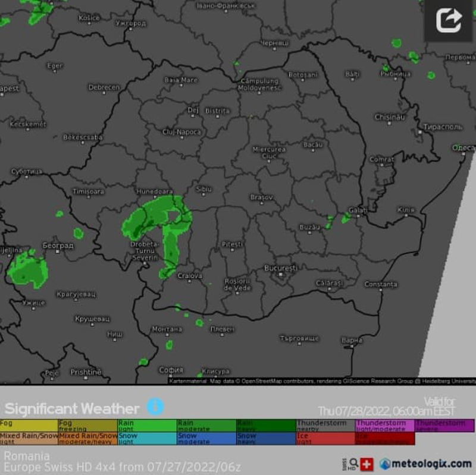This screenshot has width=476, height=475.
Task: Click the share icon in the top-right corner
Action: pyautogui.click(x=448, y=21)
